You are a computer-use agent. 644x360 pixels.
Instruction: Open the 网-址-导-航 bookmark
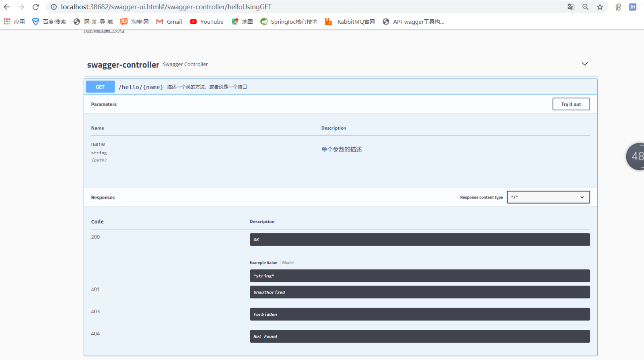point(93,22)
